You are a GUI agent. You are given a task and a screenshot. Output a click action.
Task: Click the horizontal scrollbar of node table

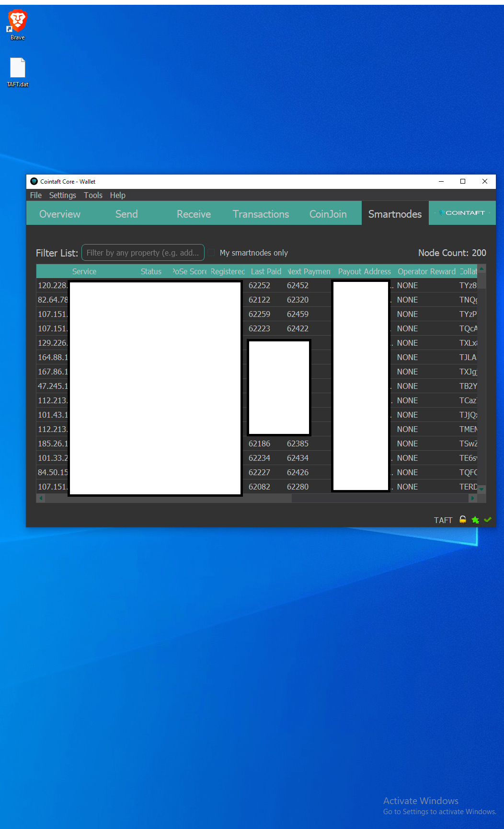tap(168, 498)
